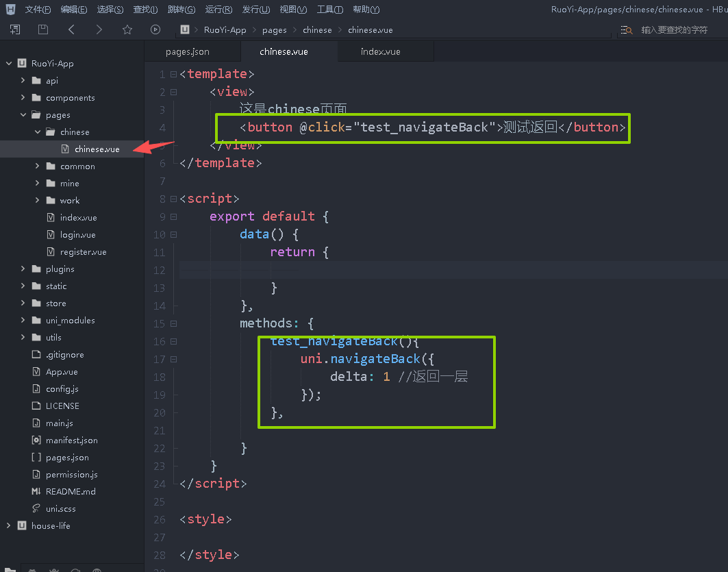Viewport: 728px width, 572px height.
Task: Click the run play icon in toolbar
Action: pyautogui.click(x=155, y=29)
